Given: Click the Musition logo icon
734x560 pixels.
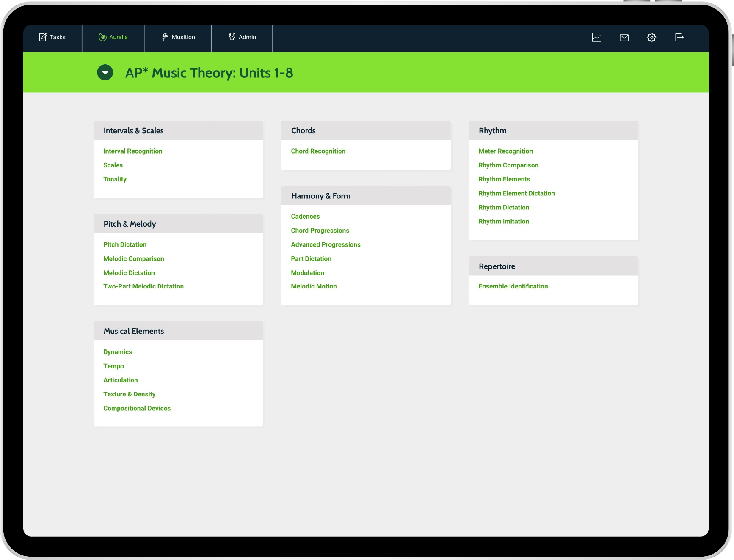Looking at the screenshot, I should 165,37.
